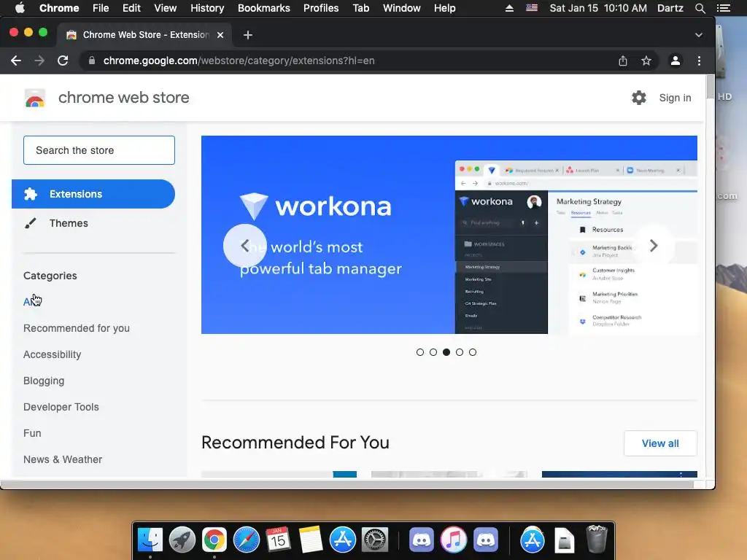The height and width of the screenshot is (560, 747).
Task: Open Recommended for you category
Action: [76, 328]
